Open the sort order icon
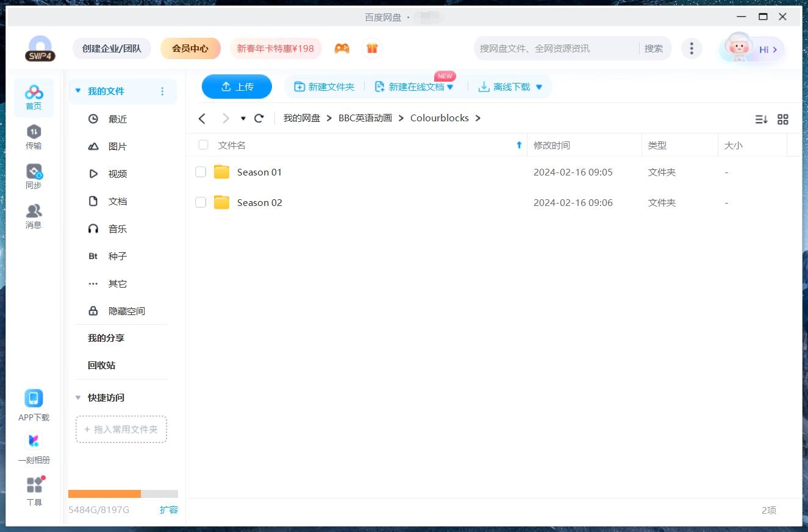This screenshot has height=532, width=808. click(x=761, y=119)
